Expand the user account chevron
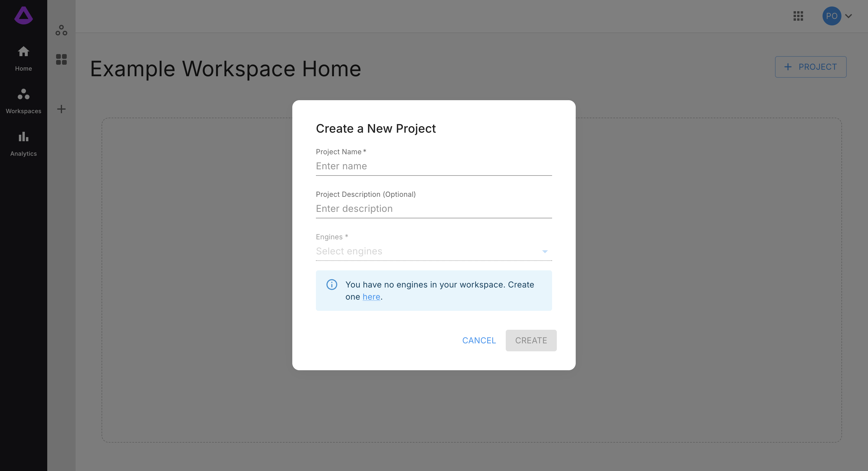The image size is (868, 471). 849,16
